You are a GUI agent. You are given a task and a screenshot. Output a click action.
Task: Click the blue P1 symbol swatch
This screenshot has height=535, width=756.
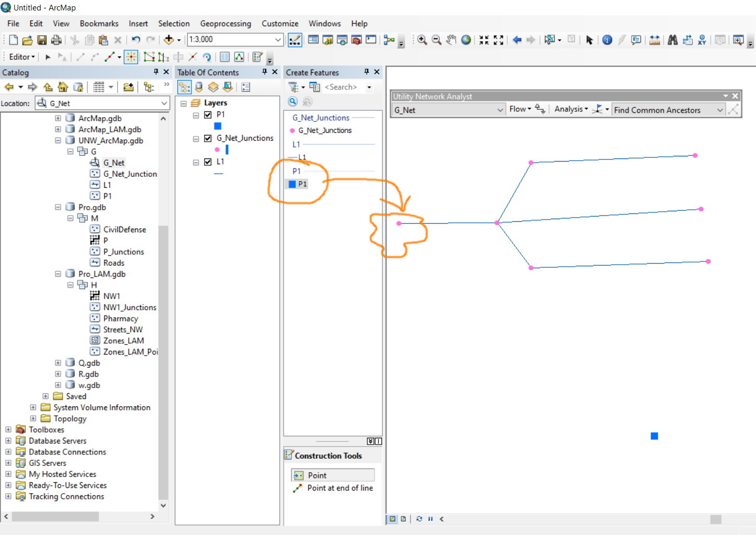[218, 126]
